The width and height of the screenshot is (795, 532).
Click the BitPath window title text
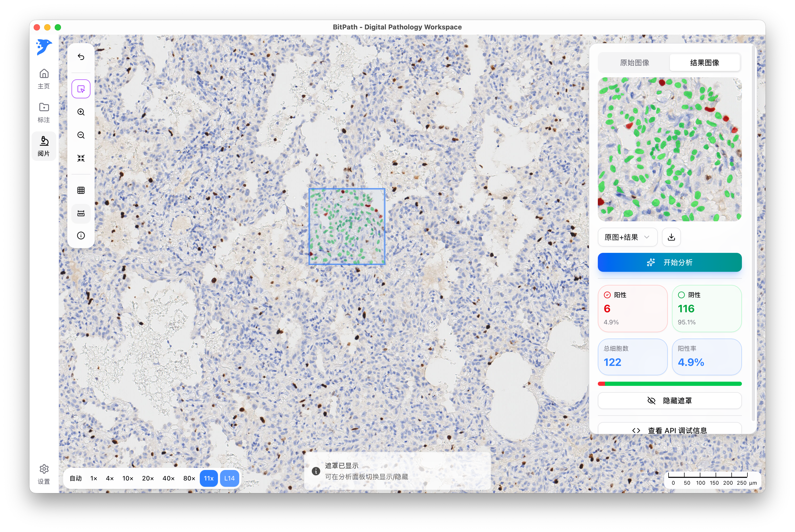click(x=397, y=27)
